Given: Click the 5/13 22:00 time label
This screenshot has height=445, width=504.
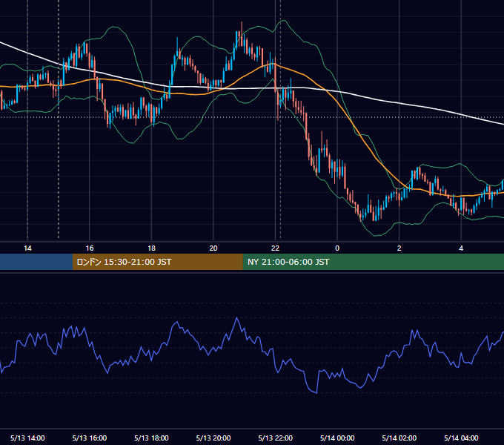Looking at the screenshot, I should click(x=276, y=438).
